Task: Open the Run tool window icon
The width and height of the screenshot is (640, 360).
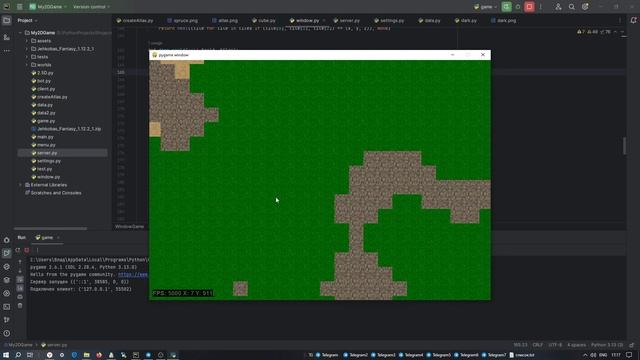Action: point(7,253)
